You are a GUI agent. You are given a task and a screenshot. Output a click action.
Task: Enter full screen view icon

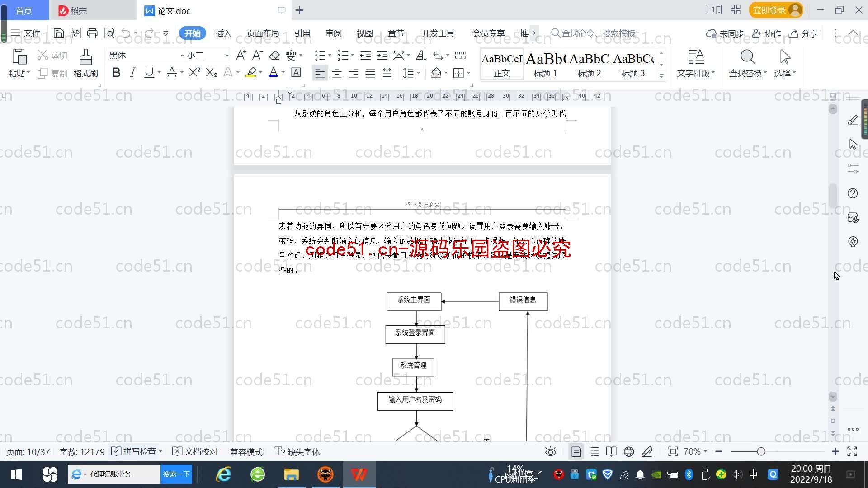[852, 451]
